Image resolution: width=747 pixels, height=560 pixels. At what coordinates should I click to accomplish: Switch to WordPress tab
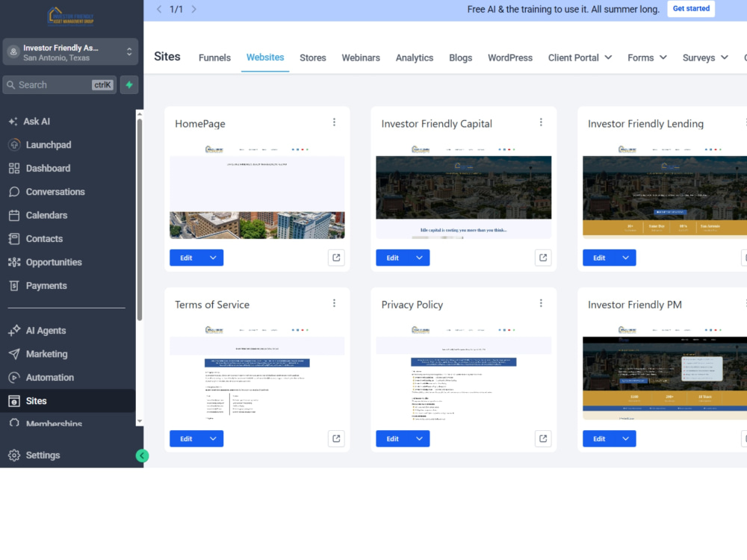[510, 57]
